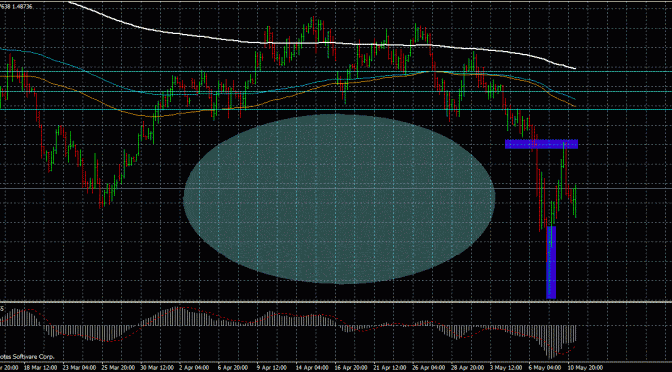Click the 16 Apr 20:00 time label
The width and height of the screenshot is (672, 372).
click(x=351, y=368)
